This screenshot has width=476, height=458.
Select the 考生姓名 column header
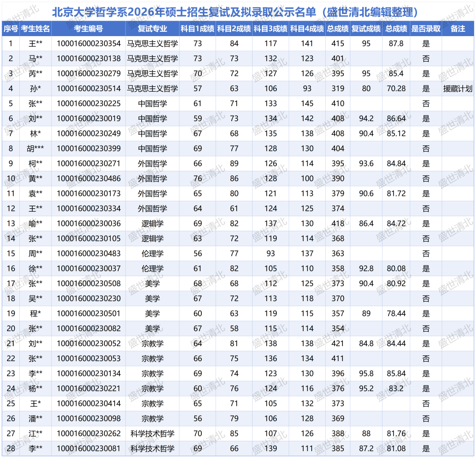(36, 29)
